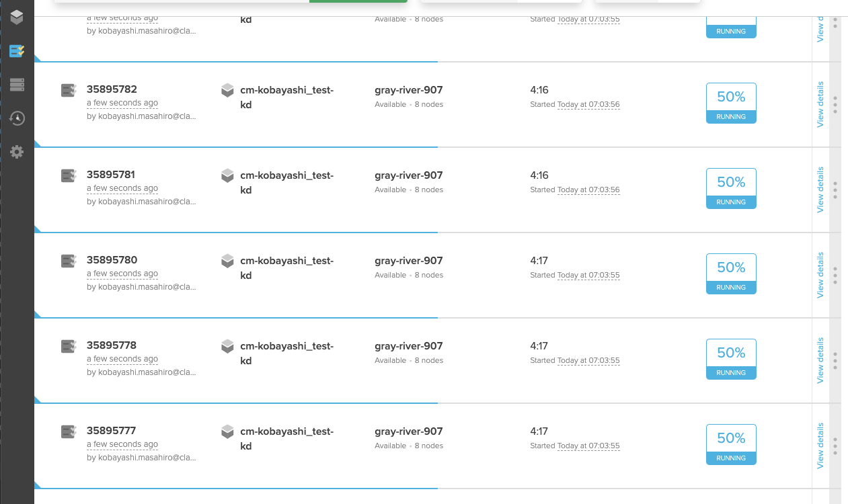Click the cluster cube icon for job 35895781
This screenshot has height=504, width=848.
pos(227,175)
